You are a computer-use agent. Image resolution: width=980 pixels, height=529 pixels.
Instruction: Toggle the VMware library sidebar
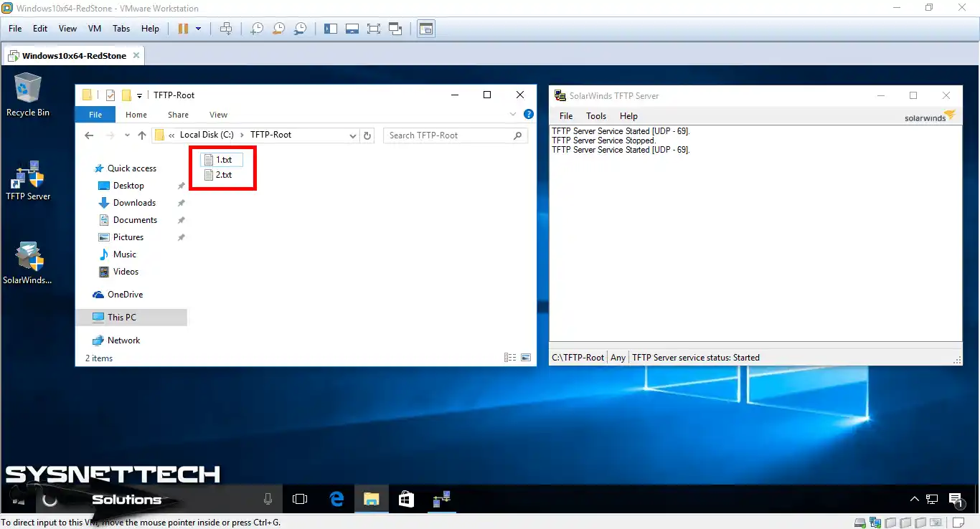(331, 29)
